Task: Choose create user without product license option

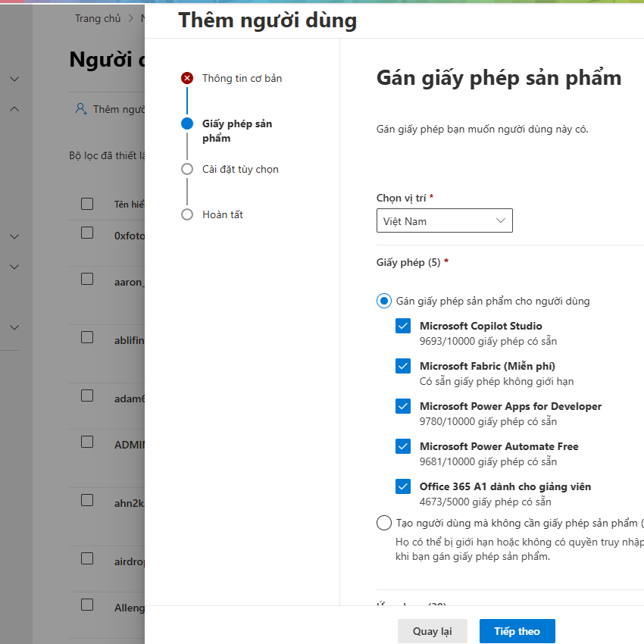Action: 384,523
